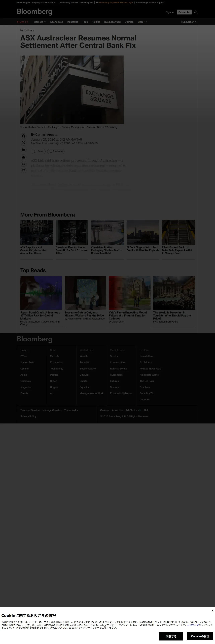Open footer Management & Work link
Image resolution: width=215 pixels, height=644 pixels.
pyautogui.click(x=91, y=394)
